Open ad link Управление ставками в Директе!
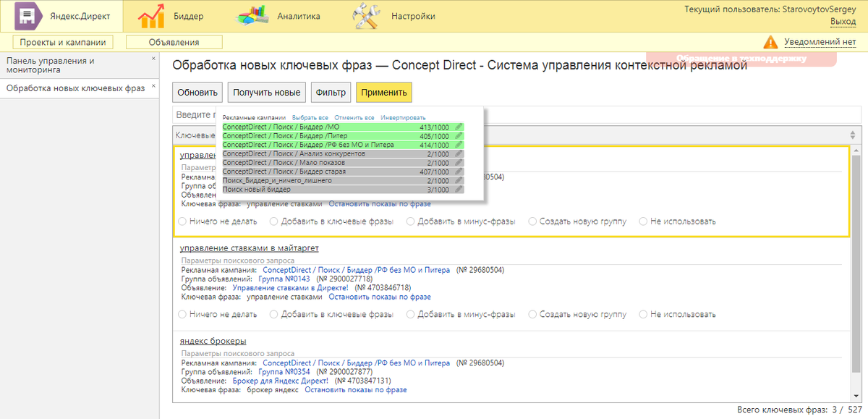The image size is (868, 419). [291, 287]
